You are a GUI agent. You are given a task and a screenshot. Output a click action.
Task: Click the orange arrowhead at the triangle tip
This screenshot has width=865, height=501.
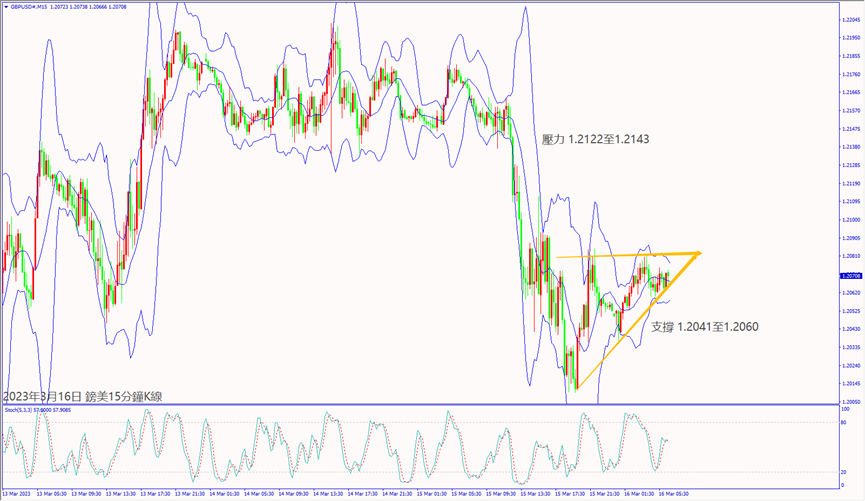(x=697, y=253)
